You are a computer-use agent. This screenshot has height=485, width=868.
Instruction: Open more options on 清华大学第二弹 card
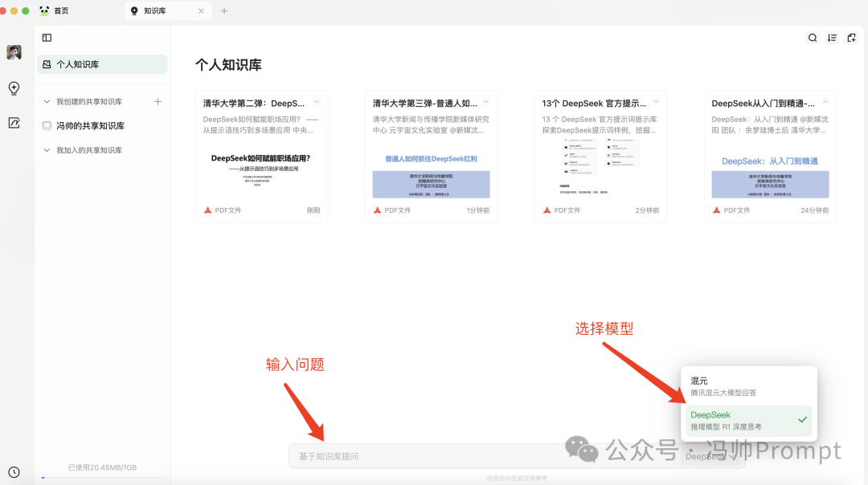click(317, 102)
